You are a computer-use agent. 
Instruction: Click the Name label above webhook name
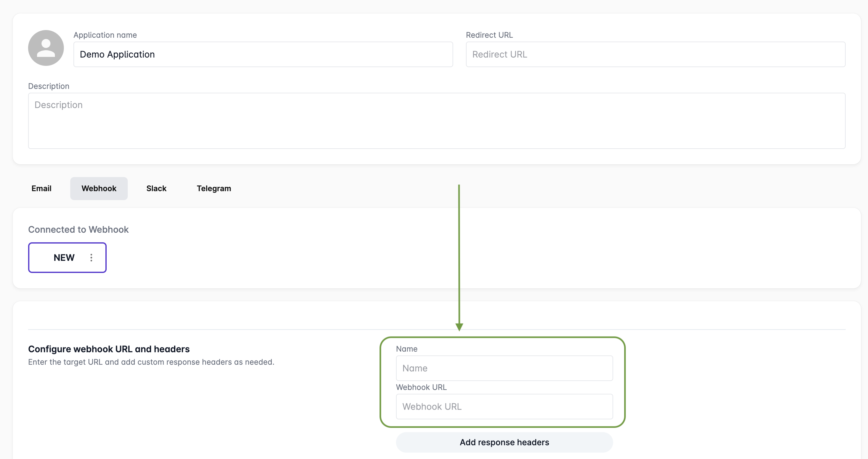click(x=406, y=349)
